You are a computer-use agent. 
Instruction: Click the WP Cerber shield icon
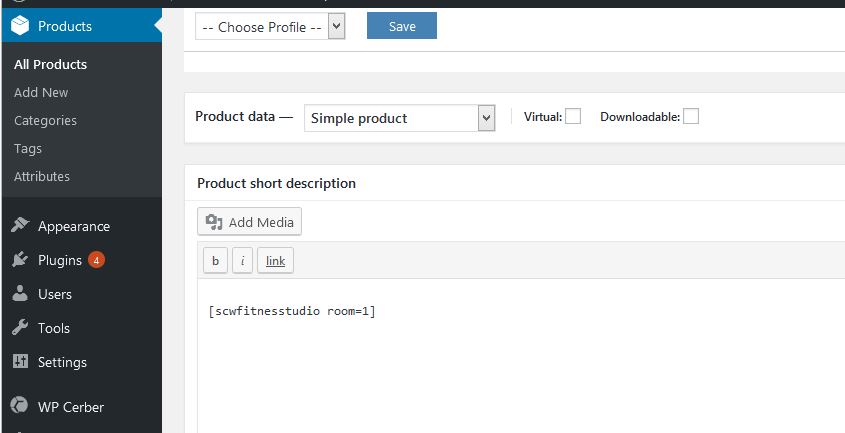click(x=20, y=407)
